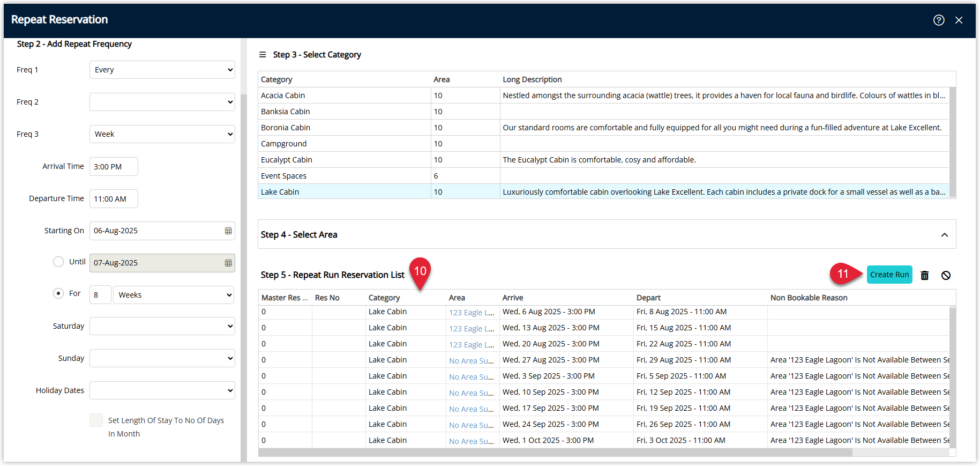This screenshot has height=466, width=980.
Task: Open the Holiday Dates dropdown
Action: click(x=162, y=390)
